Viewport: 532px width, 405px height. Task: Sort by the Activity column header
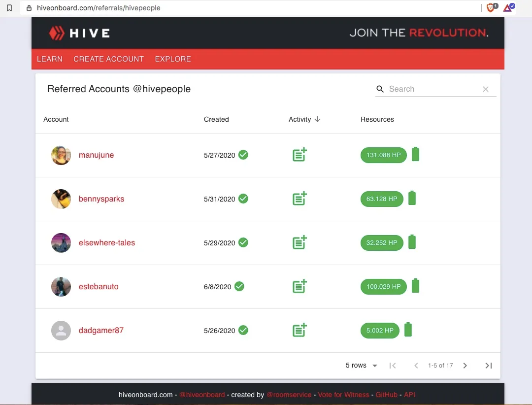pyautogui.click(x=299, y=120)
